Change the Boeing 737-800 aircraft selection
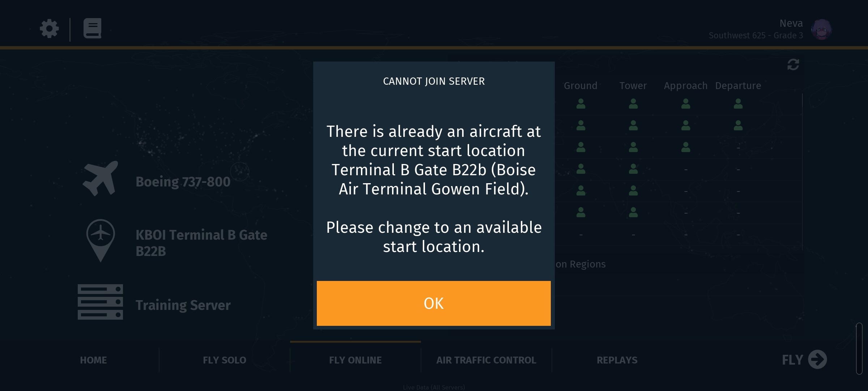868x391 pixels. [183, 182]
